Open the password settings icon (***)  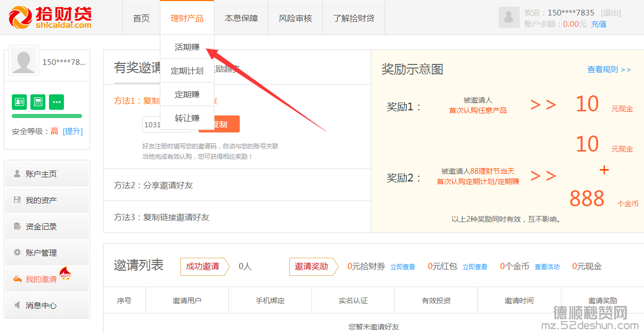[56, 102]
